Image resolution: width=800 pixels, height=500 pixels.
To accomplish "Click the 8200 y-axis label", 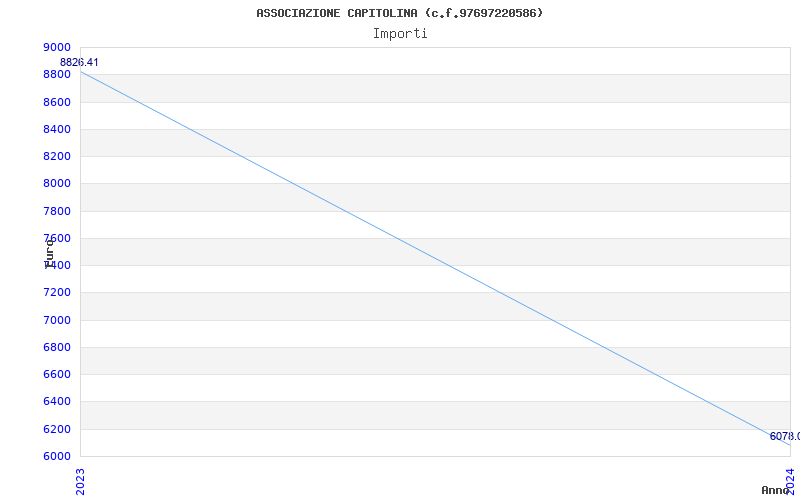I will tap(57, 156).
